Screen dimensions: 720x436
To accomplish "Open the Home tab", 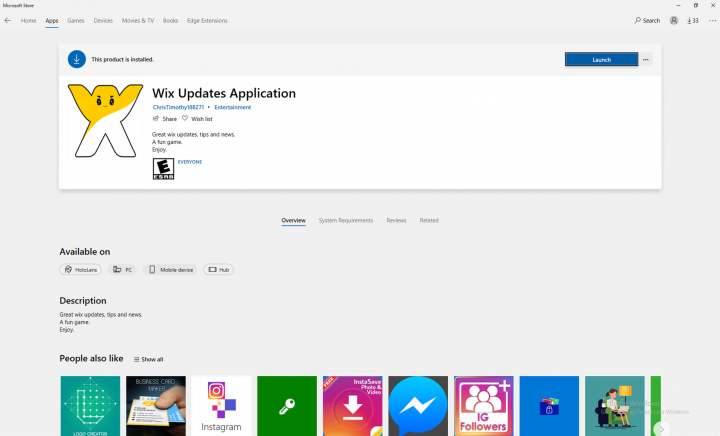I will pos(28,21).
